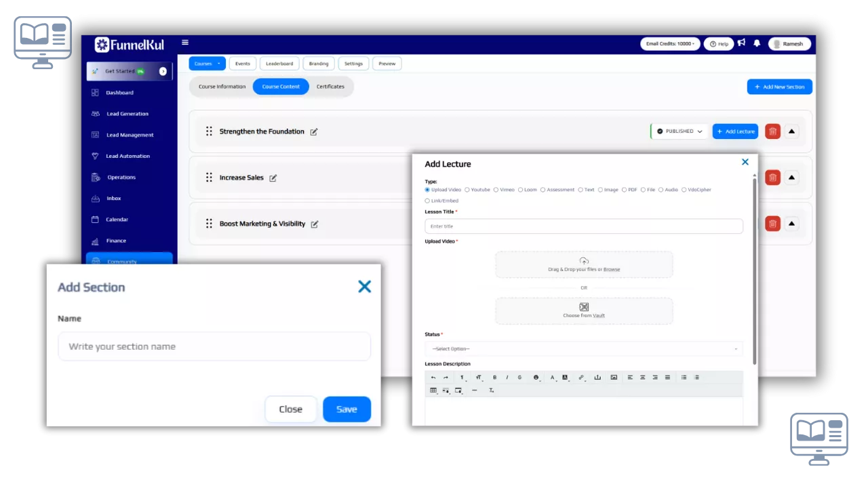
Task: Open the PUBLISHED status dropdown
Action: click(679, 131)
